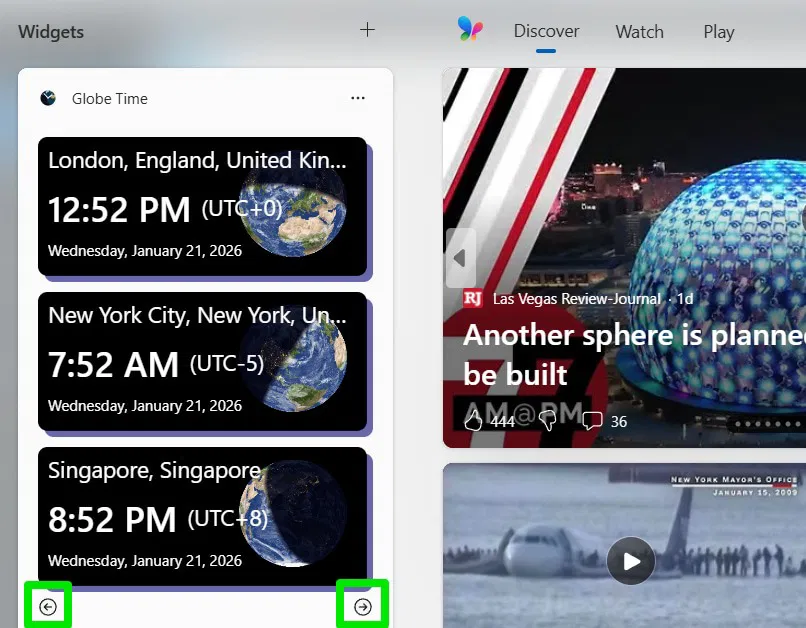This screenshot has width=806, height=628.
Task: Go to next page with the right arrow icon
Action: click(x=362, y=603)
